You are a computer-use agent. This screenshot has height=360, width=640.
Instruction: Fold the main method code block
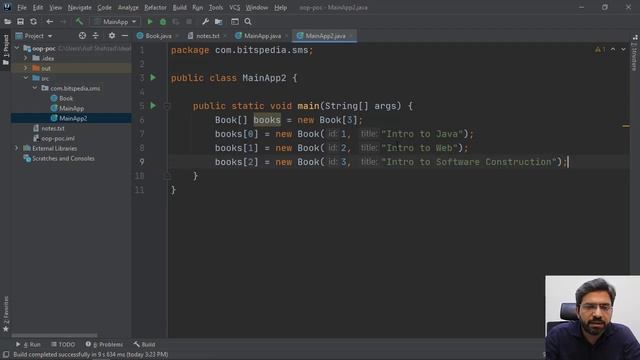pos(167,106)
